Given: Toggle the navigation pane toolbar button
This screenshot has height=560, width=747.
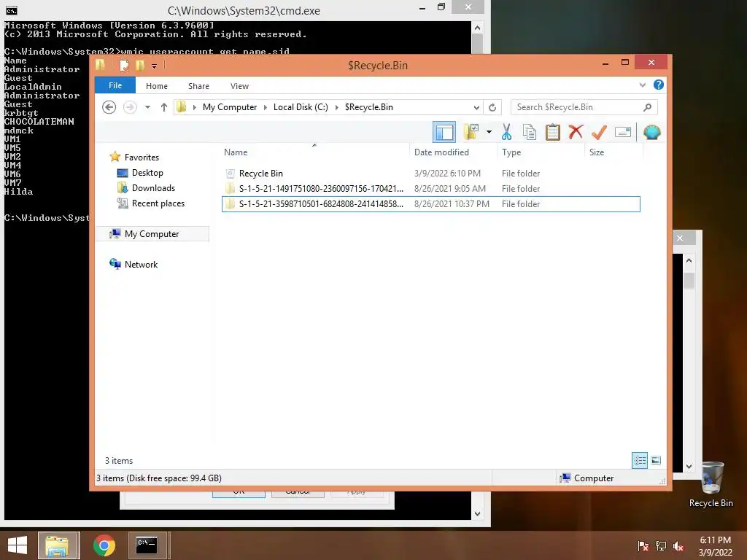Looking at the screenshot, I should [x=444, y=132].
